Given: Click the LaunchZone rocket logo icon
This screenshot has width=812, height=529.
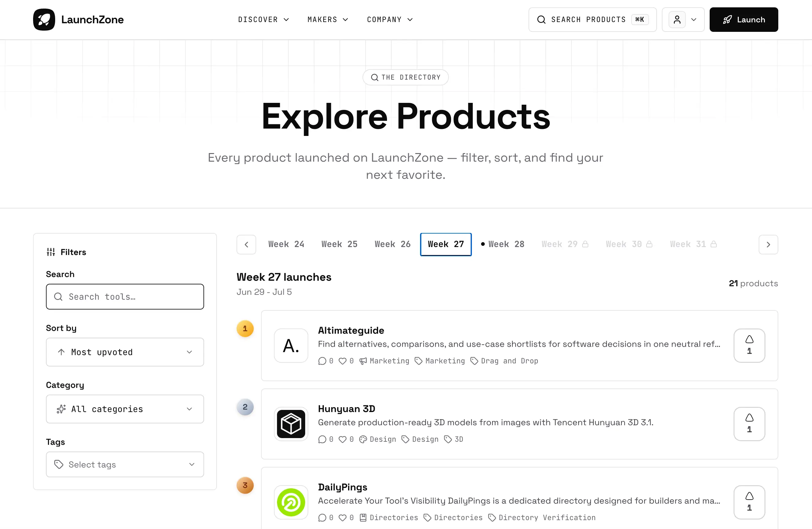Looking at the screenshot, I should coord(44,19).
